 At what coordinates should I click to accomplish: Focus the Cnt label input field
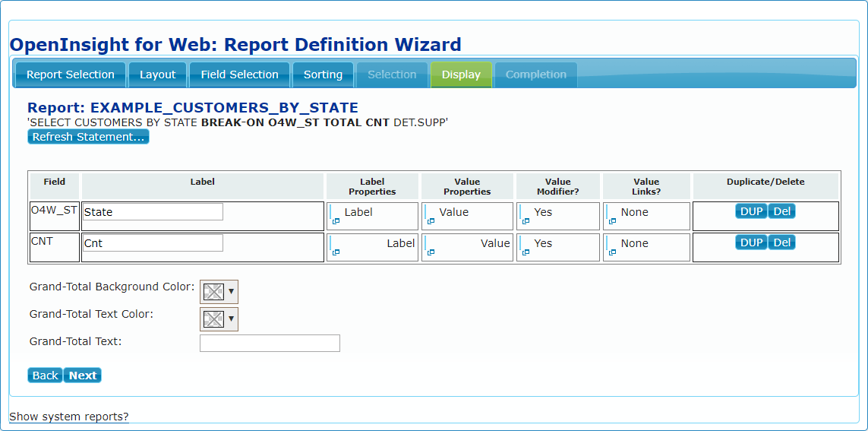(x=153, y=242)
